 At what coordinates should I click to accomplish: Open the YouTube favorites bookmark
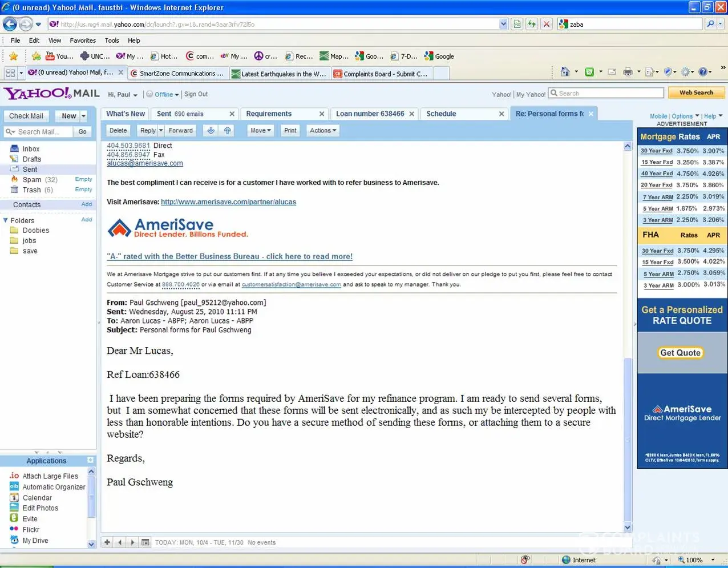[x=59, y=56]
